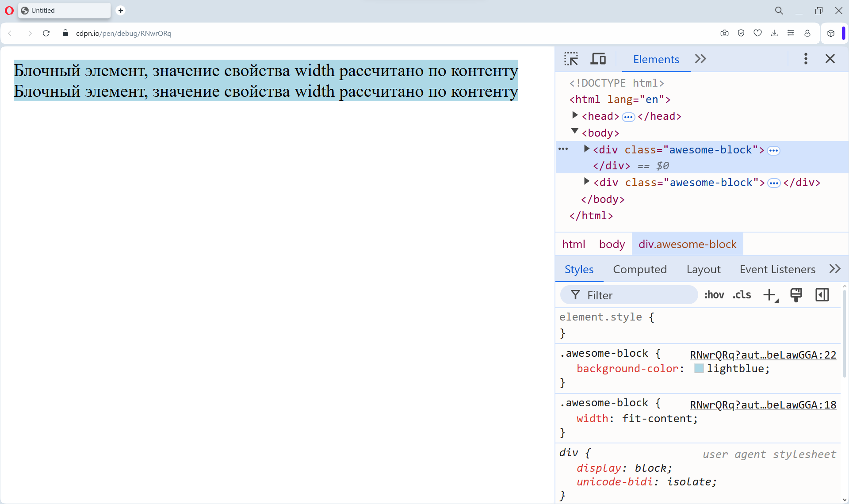Activate the inspect element picker icon
Viewport: 849px width, 504px height.
(571, 59)
